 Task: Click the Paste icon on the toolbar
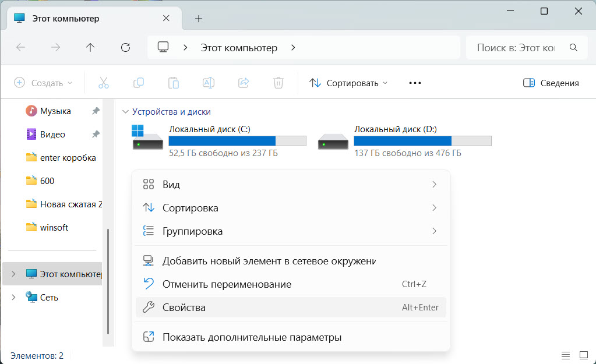pyautogui.click(x=174, y=83)
